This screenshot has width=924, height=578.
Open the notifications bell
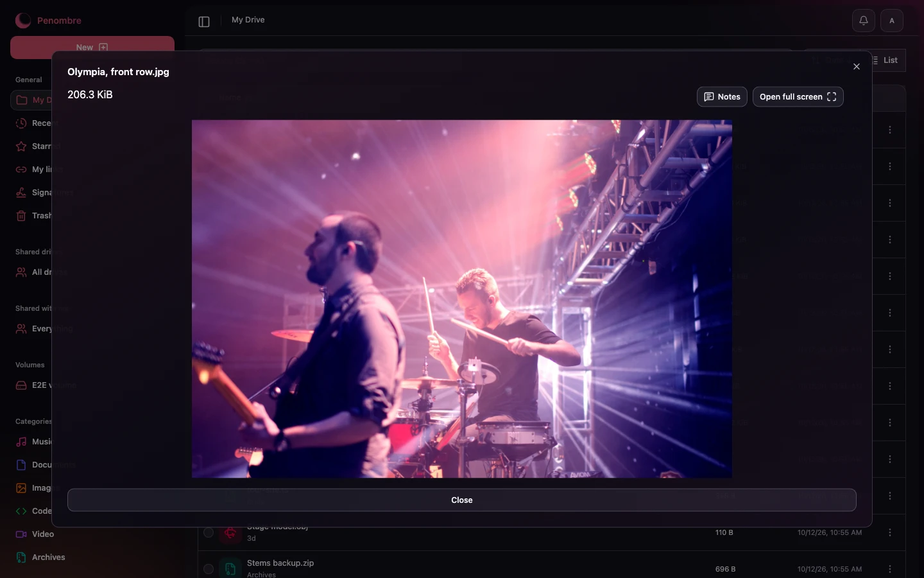click(864, 21)
